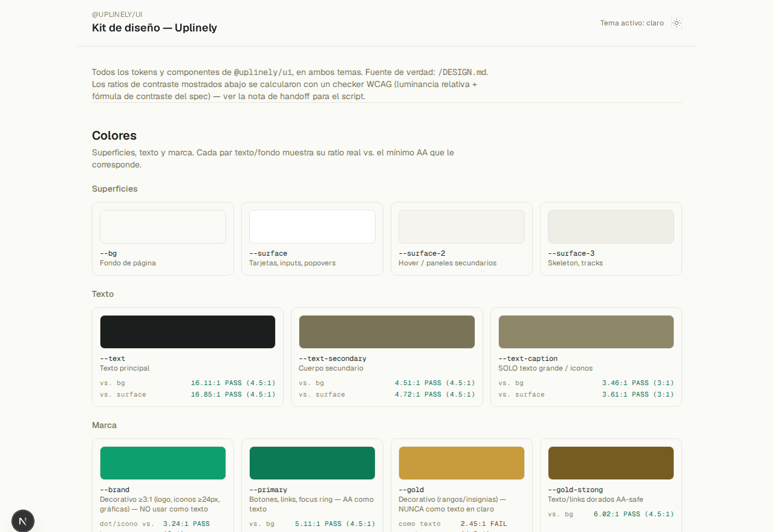Image resolution: width=774 pixels, height=532 pixels.
Task: Click the "Tema activo: claro" label
Action: click(x=632, y=23)
